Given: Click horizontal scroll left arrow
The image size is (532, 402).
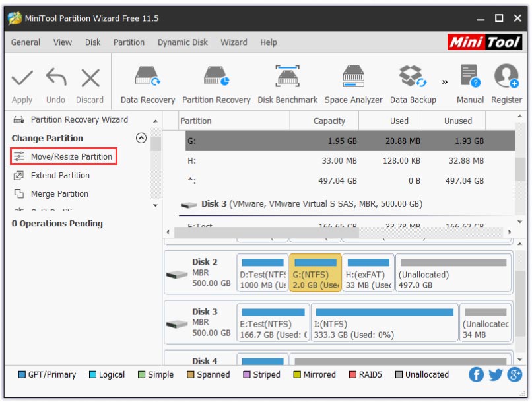Looking at the screenshot, I should tap(168, 232).
